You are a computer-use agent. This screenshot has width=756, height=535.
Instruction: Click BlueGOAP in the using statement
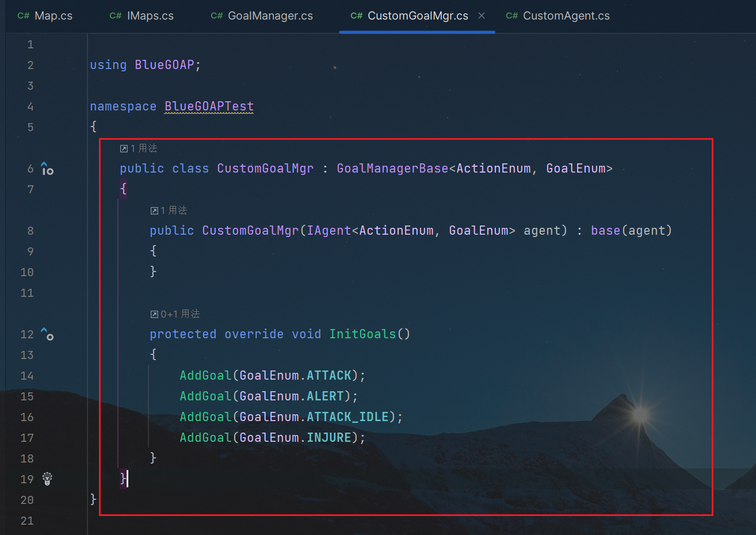click(x=165, y=65)
